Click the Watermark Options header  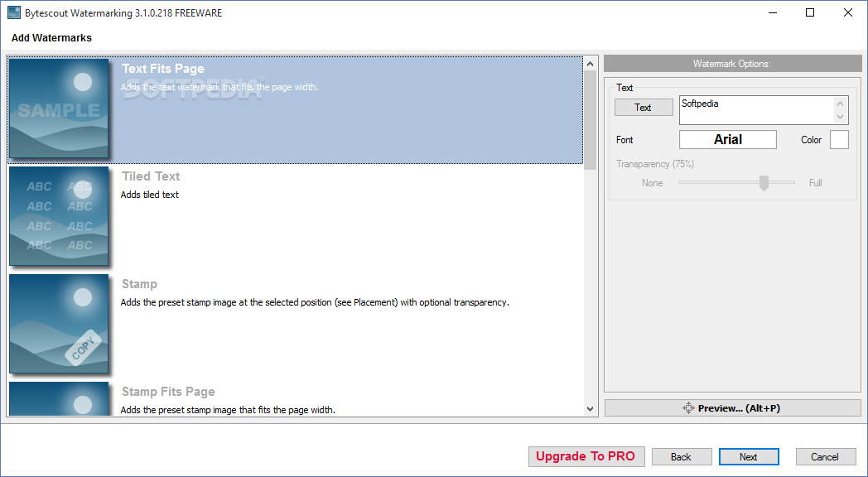pos(732,64)
